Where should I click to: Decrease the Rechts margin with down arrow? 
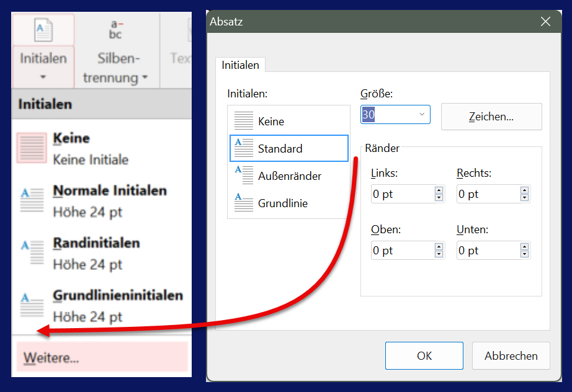pos(524,198)
